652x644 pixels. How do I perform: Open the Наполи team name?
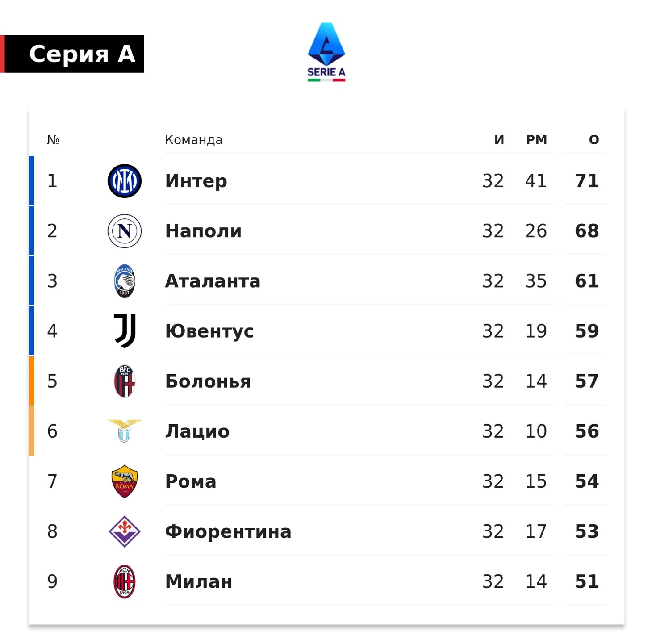tap(203, 231)
